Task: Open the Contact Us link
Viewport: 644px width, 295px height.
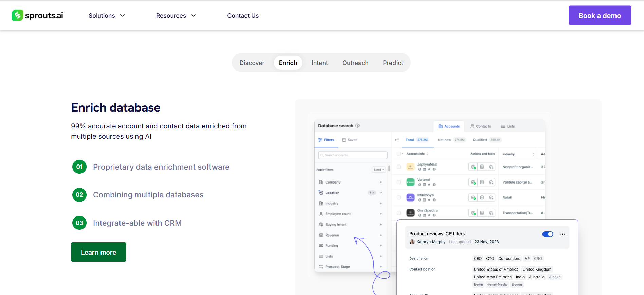Action: pyautogui.click(x=243, y=16)
